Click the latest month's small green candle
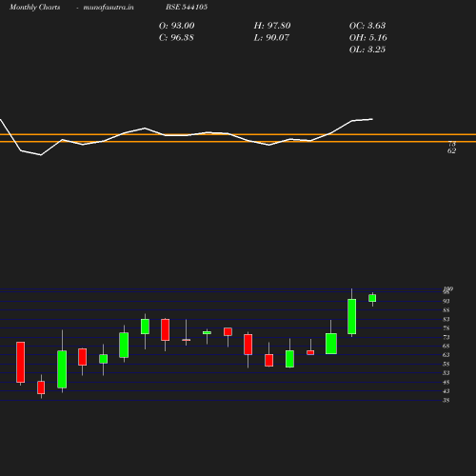 click(372, 298)
